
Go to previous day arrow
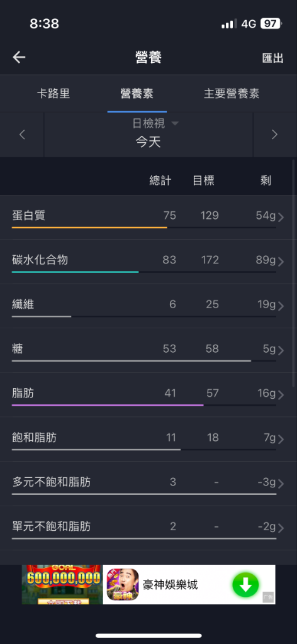click(22, 135)
